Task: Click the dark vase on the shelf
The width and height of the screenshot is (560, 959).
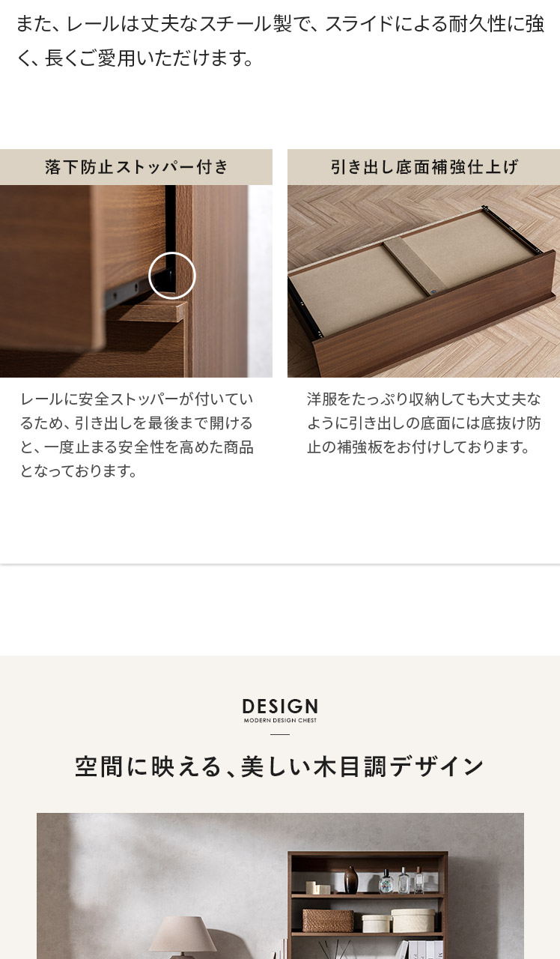Action: click(x=351, y=880)
